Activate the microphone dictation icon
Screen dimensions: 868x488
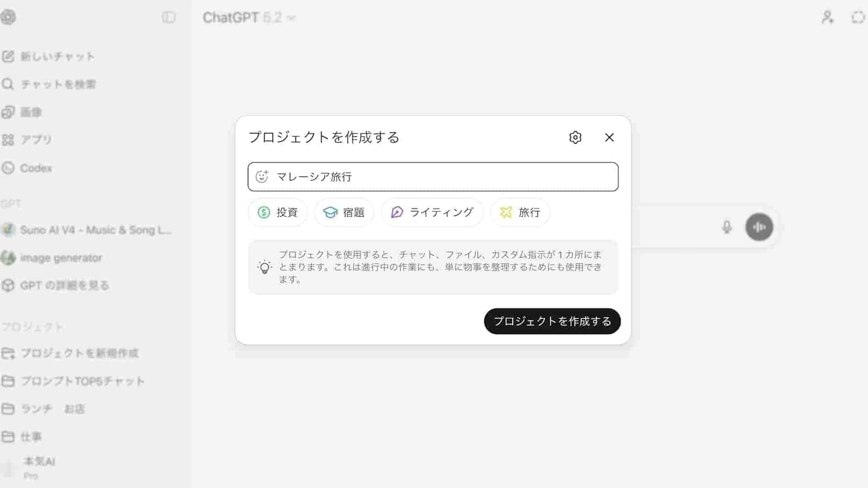click(727, 227)
